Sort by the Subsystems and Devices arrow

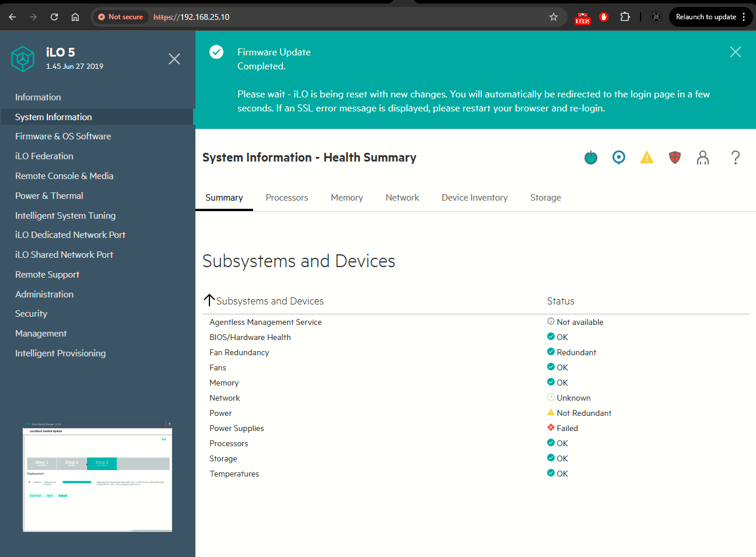[x=209, y=300]
